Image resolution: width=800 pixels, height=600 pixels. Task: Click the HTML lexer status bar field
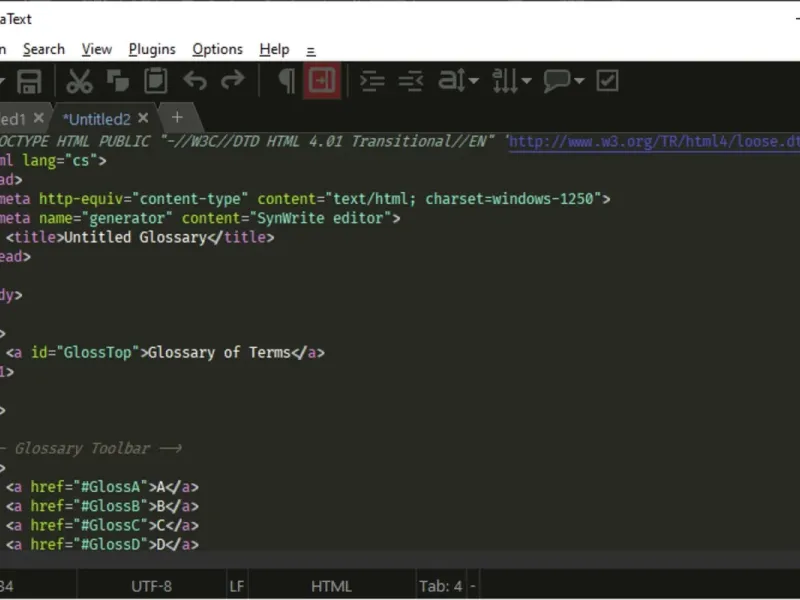[331, 586]
